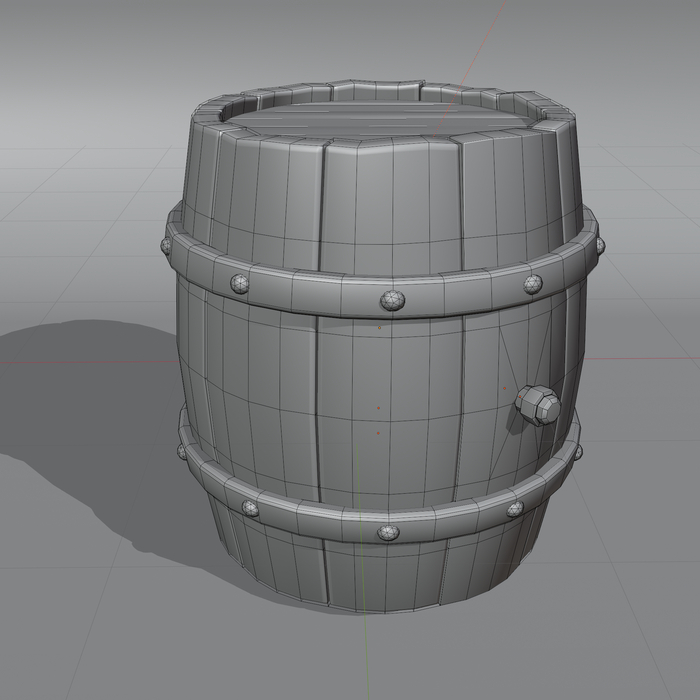
Task: Select the center rivet on upper hoop
Action: [x=391, y=298]
